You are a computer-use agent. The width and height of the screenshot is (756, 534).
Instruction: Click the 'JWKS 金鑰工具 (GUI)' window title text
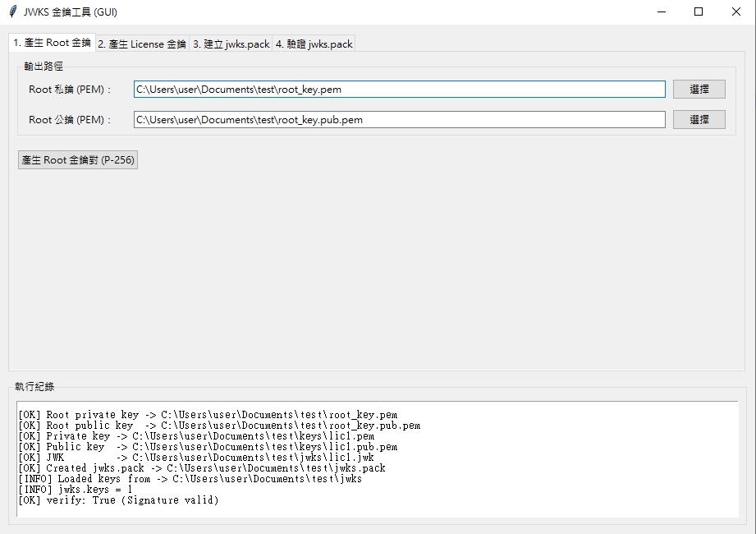71,12
